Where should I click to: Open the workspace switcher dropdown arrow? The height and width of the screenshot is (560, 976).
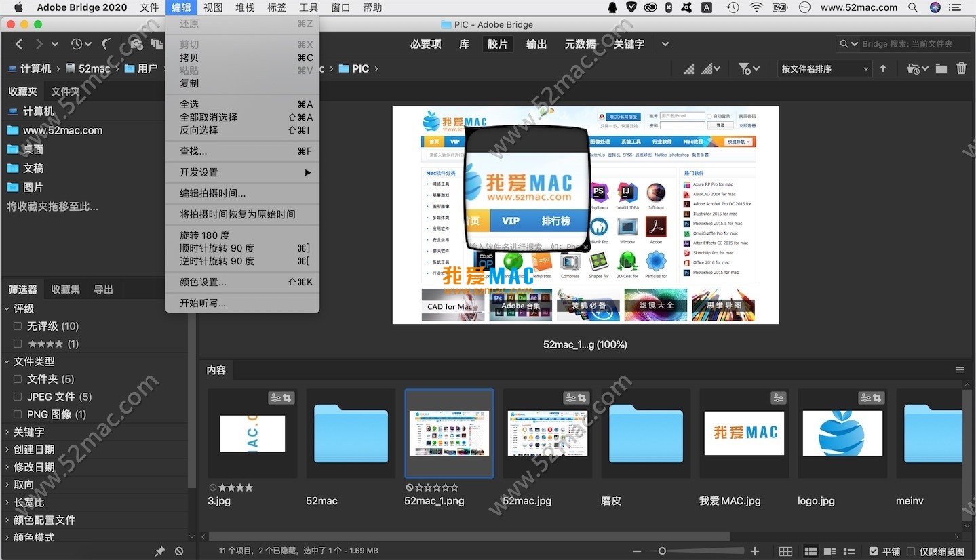665,44
